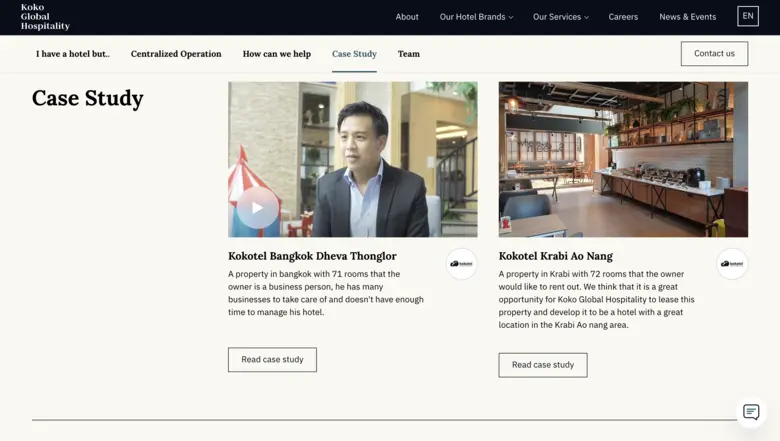Jump to 'How can we help' section
This screenshot has height=441, width=780.
[276, 54]
